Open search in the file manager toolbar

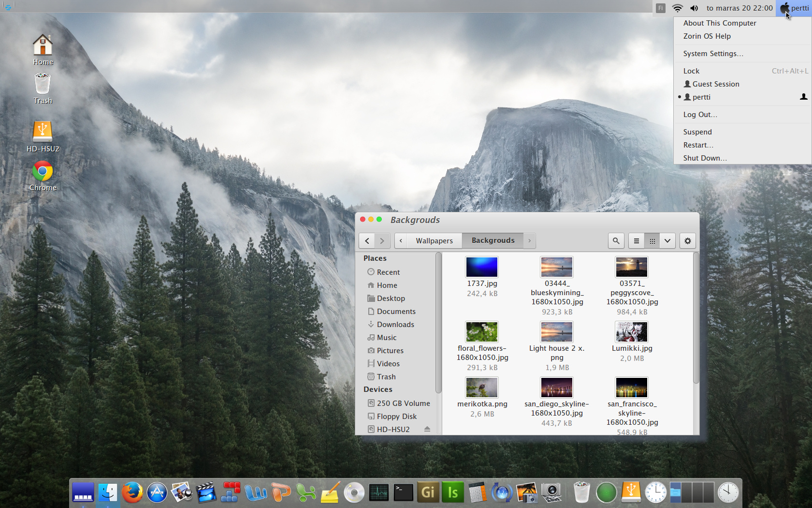point(616,241)
